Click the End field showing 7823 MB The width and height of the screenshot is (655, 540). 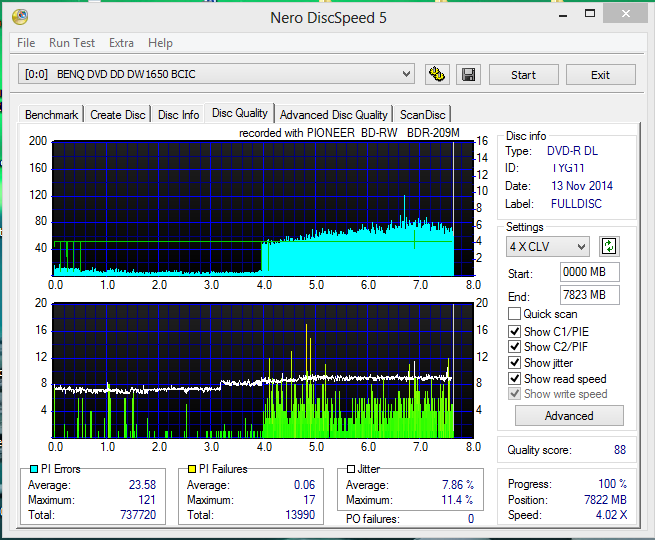[x=589, y=295]
